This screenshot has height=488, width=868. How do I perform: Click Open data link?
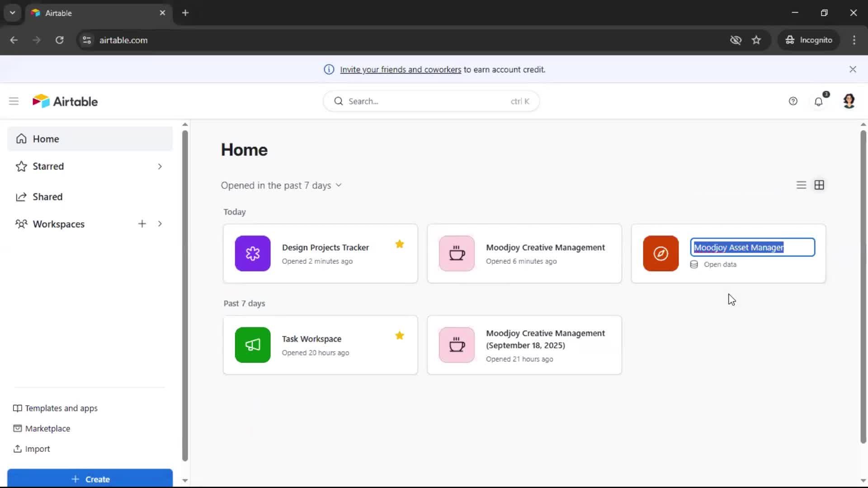[x=720, y=264]
